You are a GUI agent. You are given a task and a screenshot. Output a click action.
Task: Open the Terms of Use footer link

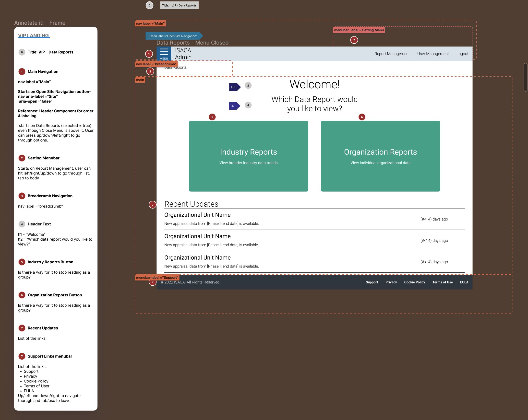[442, 282]
